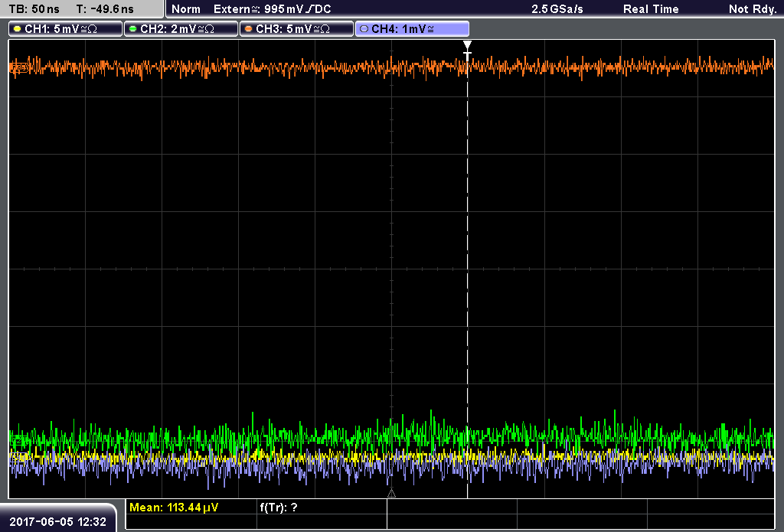Click the TB: 50 ns timebase readout
Screen dimensions: 784x532
coord(34,9)
